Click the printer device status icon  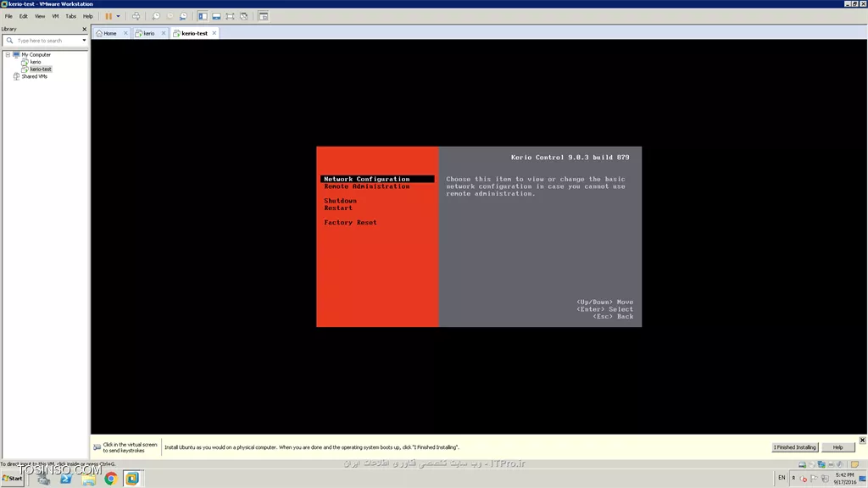click(x=831, y=464)
